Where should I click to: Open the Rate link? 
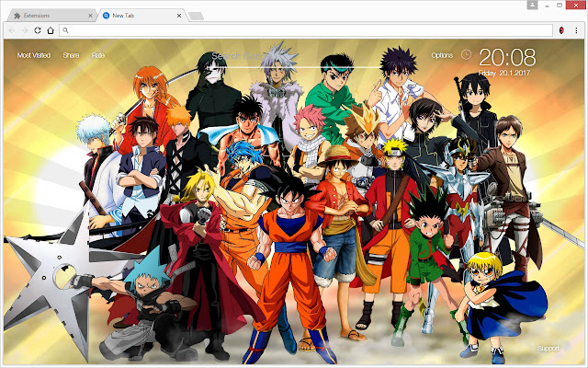click(x=98, y=55)
